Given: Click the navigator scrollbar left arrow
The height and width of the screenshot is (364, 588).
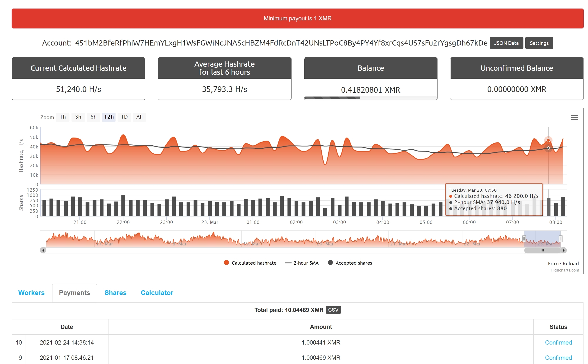Looking at the screenshot, I should 43,250.
